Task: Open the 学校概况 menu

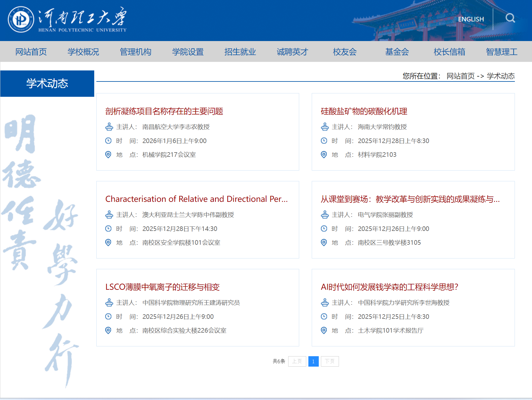Action: [83, 52]
